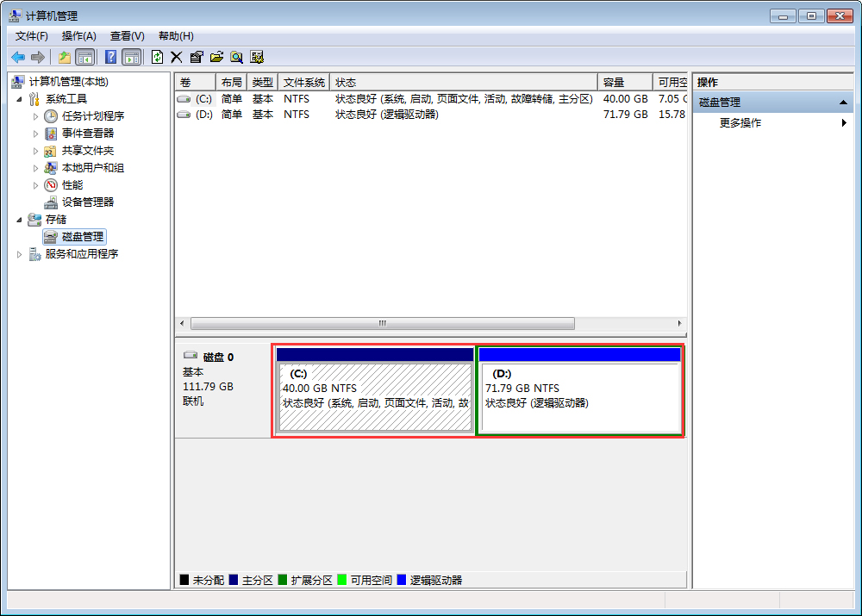Click the delete (X) toolbar icon
Image resolution: width=862 pixels, height=616 pixels.
(x=176, y=57)
